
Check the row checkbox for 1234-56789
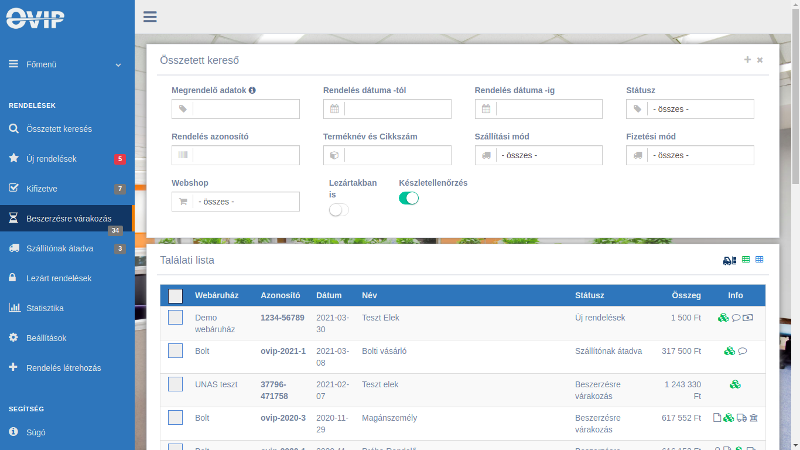176,317
